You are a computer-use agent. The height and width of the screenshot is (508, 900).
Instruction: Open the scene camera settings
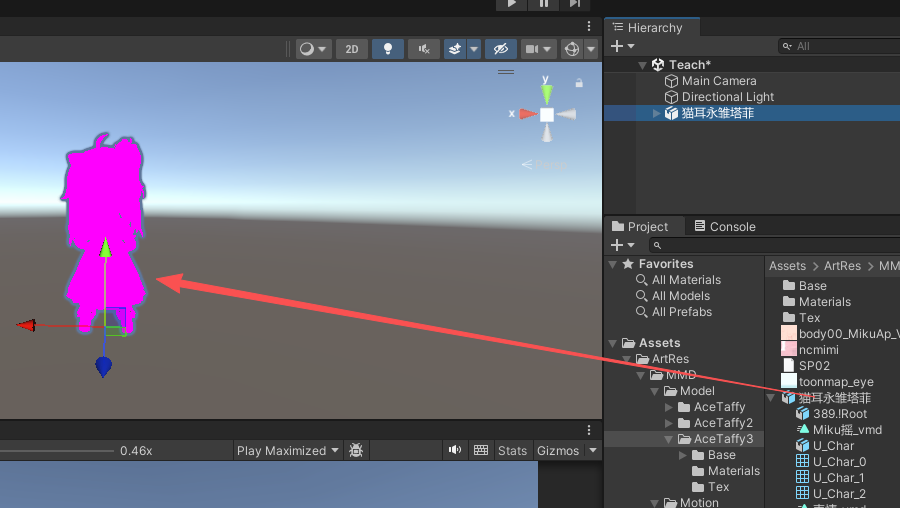pos(538,49)
